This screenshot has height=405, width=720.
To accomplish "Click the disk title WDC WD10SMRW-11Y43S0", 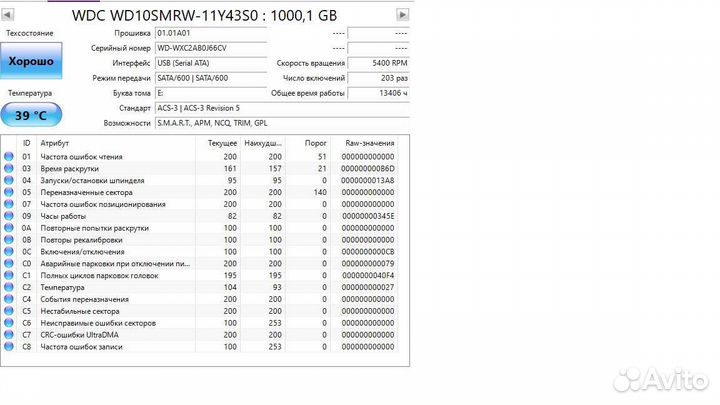I will coord(204,15).
